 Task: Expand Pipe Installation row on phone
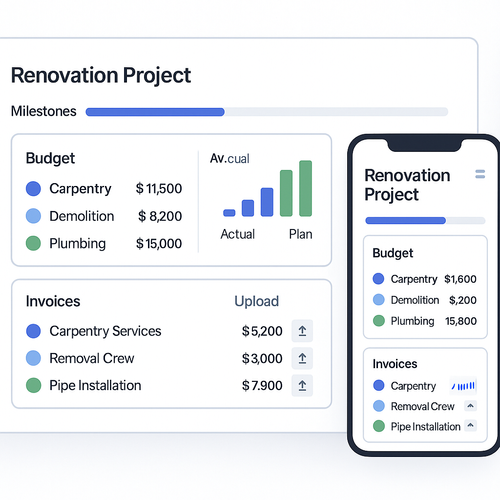470,425
